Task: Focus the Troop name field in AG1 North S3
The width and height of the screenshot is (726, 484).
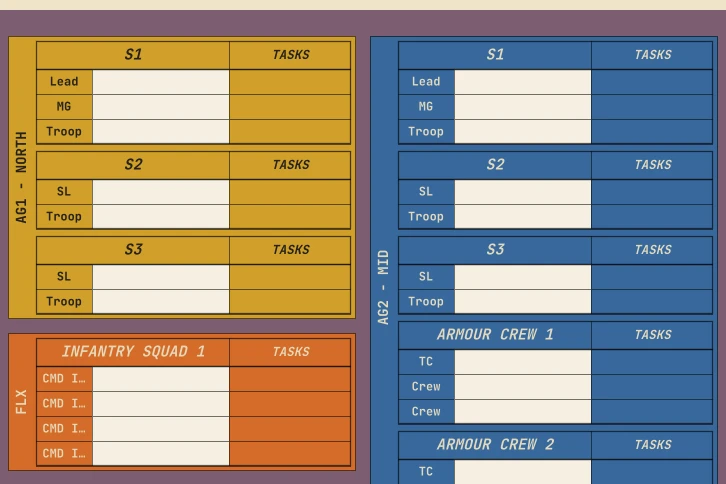Action: pos(161,302)
